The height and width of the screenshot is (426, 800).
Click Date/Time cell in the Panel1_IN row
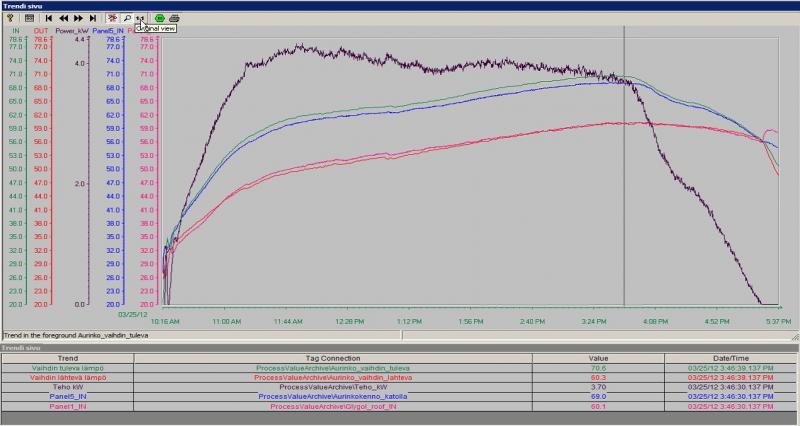[731, 407]
